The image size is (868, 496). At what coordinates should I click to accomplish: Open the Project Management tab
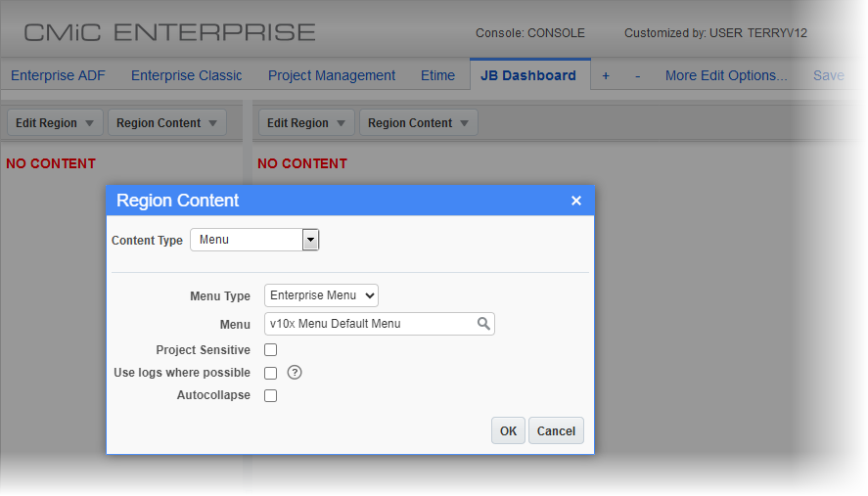[x=332, y=75]
